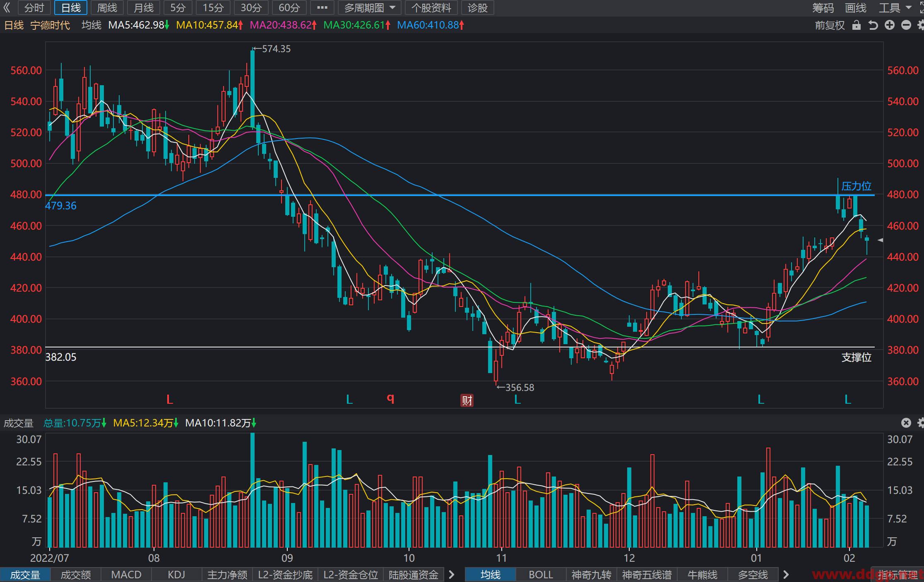Close the 成交量 volume panel

(906, 423)
